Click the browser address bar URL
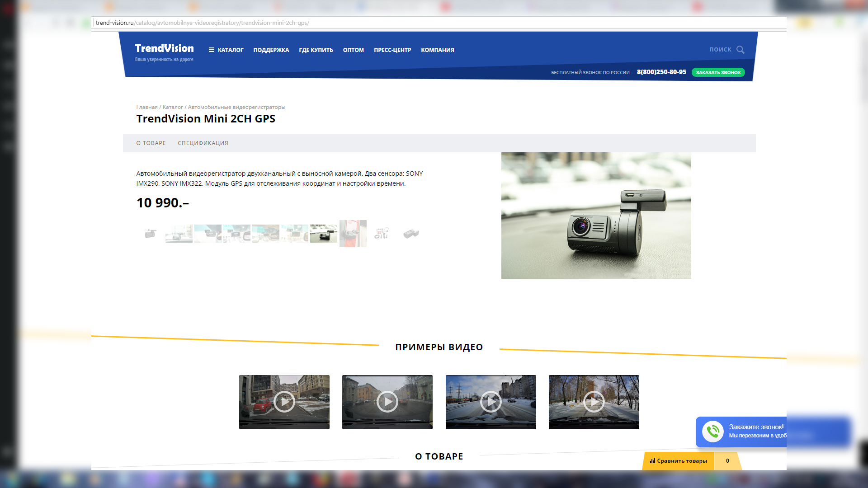 click(203, 23)
